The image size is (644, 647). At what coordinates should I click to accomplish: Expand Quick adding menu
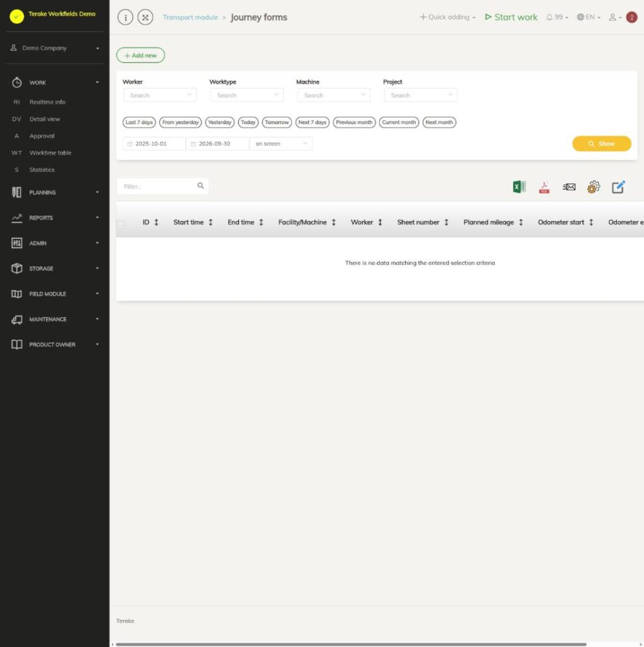pyautogui.click(x=447, y=17)
